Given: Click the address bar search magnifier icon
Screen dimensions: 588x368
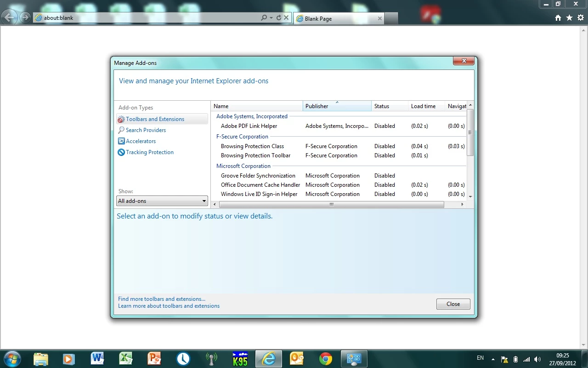Looking at the screenshot, I should click(264, 18).
